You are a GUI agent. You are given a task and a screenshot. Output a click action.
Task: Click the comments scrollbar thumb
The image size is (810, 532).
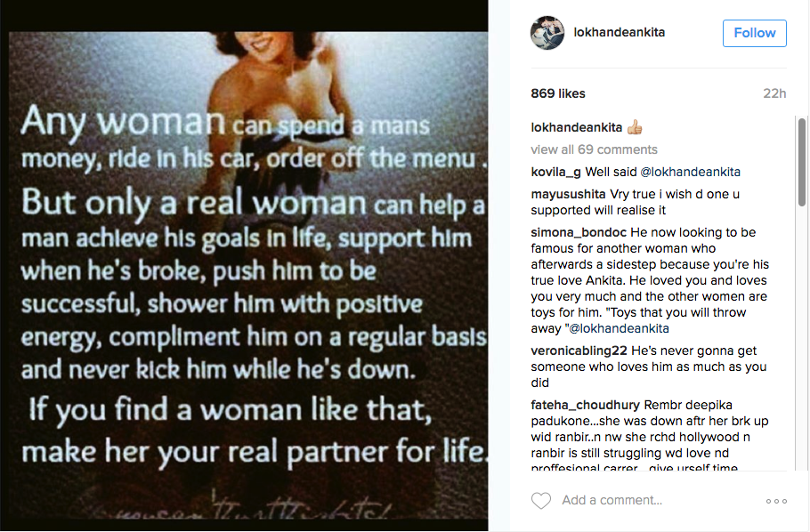tap(802, 162)
